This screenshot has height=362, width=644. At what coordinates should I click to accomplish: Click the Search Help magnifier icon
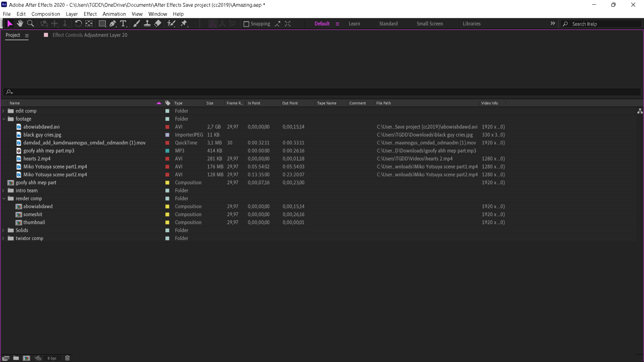click(x=565, y=24)
